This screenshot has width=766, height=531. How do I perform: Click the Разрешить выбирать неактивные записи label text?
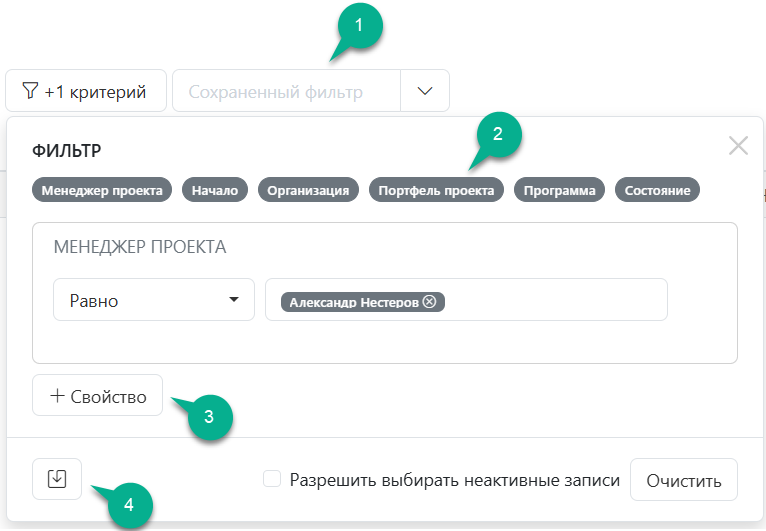(x=454, y=481)
